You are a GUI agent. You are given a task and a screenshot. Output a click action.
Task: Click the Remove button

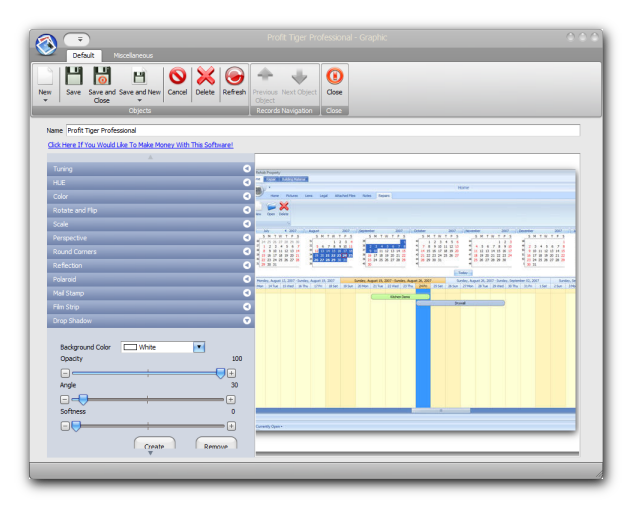[216, 443]
